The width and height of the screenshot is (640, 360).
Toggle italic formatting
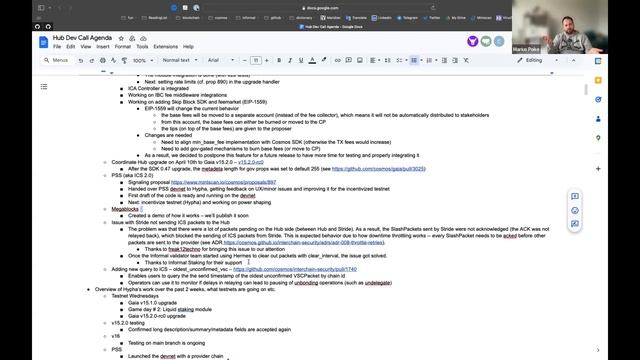point(290,60)
